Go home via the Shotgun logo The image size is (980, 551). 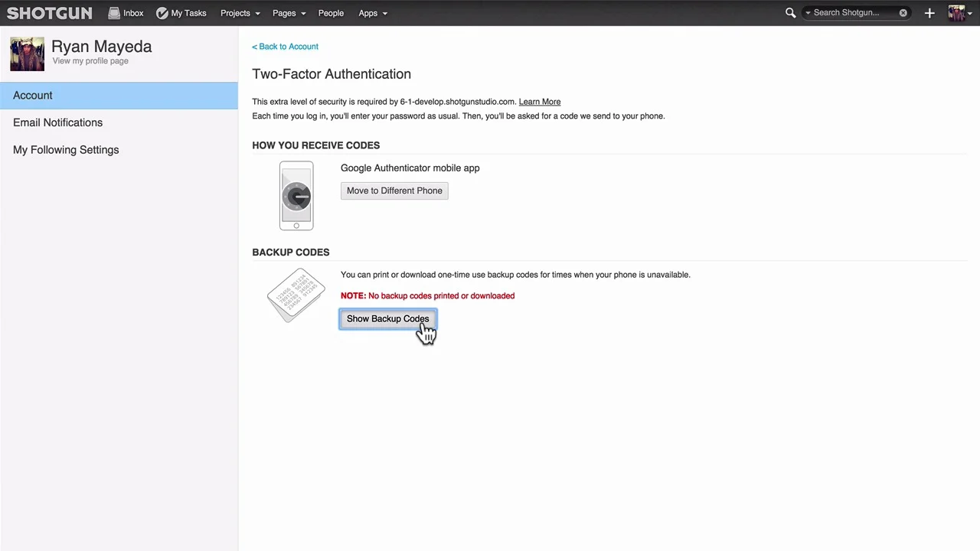pos(50,13)
